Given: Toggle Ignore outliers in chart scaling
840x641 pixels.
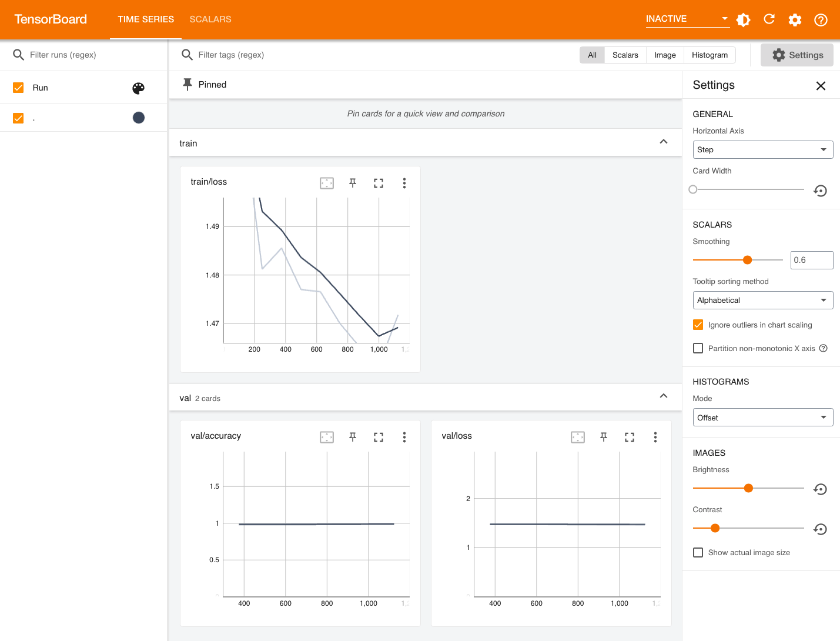Looking at the screenshot, I should pos(698,325).
